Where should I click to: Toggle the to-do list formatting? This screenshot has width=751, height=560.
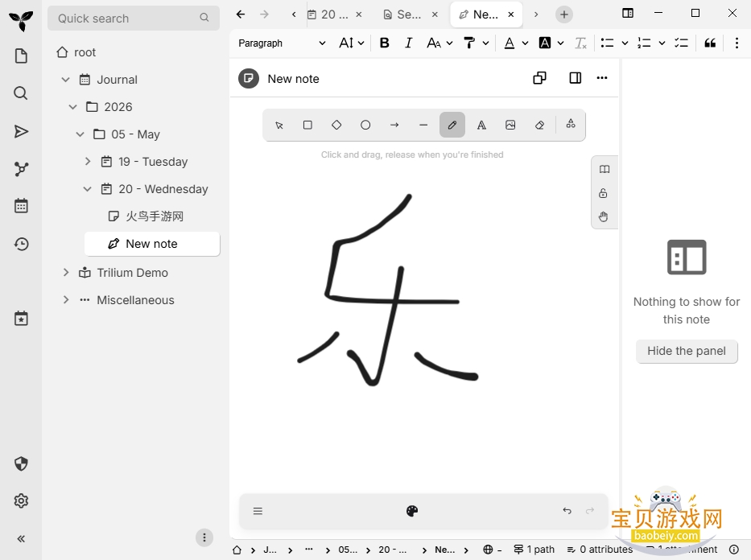pos(681,43)
